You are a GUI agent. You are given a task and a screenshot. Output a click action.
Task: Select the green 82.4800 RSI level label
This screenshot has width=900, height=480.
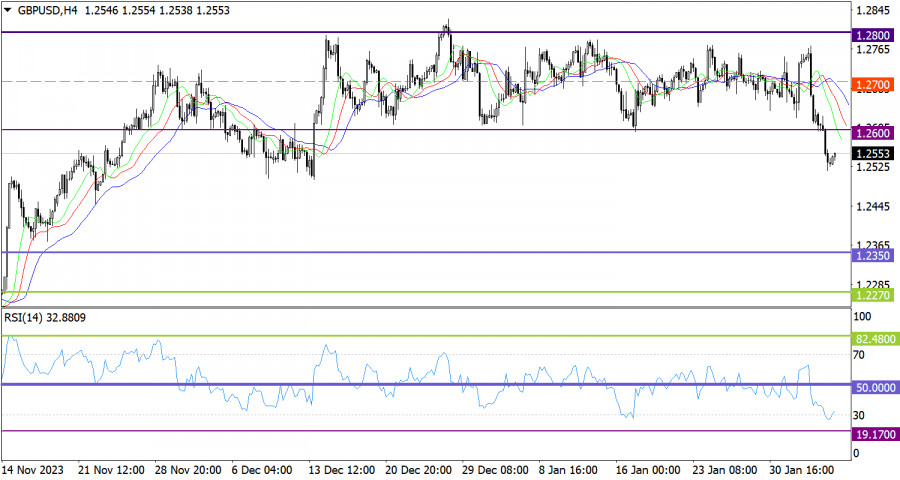click(x=875, y=339)
